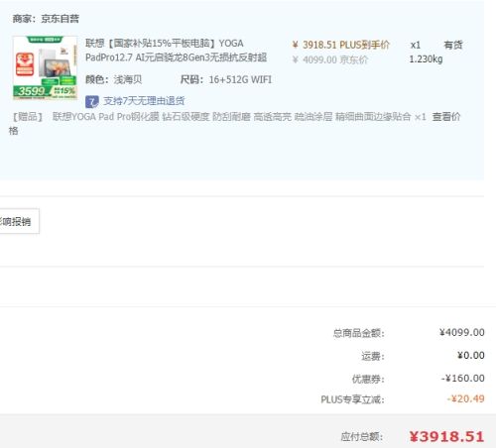Viewport: 496px width, 448px height.
Task: Click 查看价格 link for the gift item
Action: (x=446, y=117)
